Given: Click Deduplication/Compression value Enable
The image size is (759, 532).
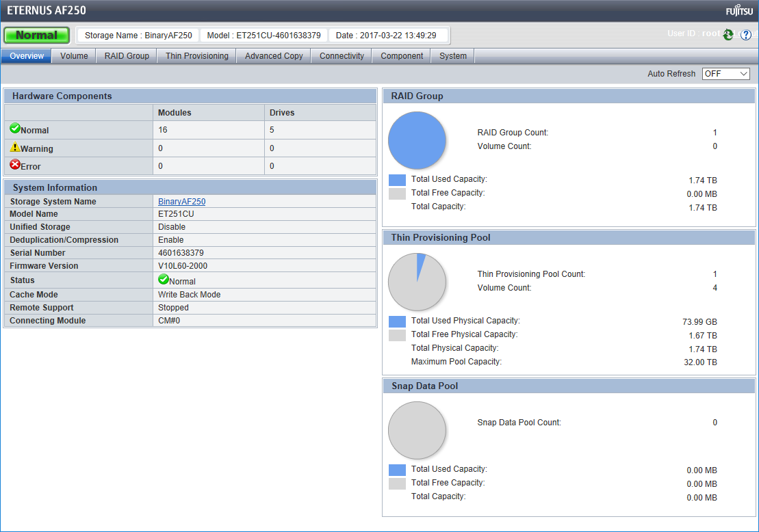Looking at the screenshot, I should (171, 240).
